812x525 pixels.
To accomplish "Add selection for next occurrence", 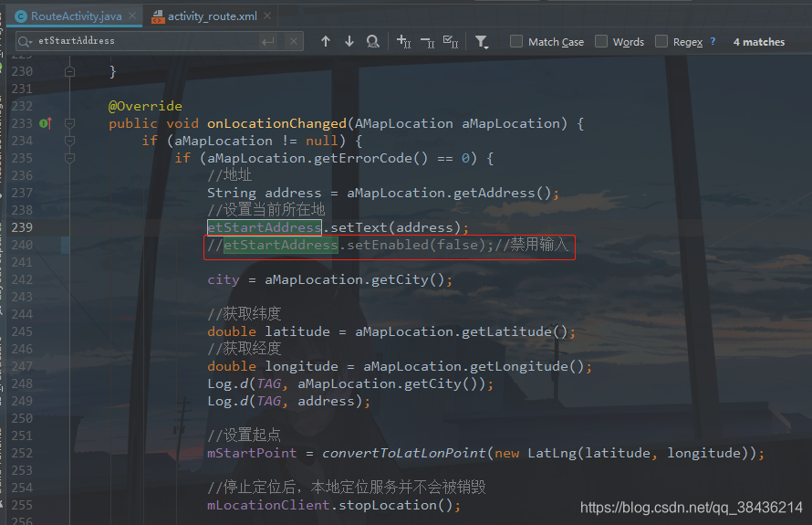I will point(403,41).
